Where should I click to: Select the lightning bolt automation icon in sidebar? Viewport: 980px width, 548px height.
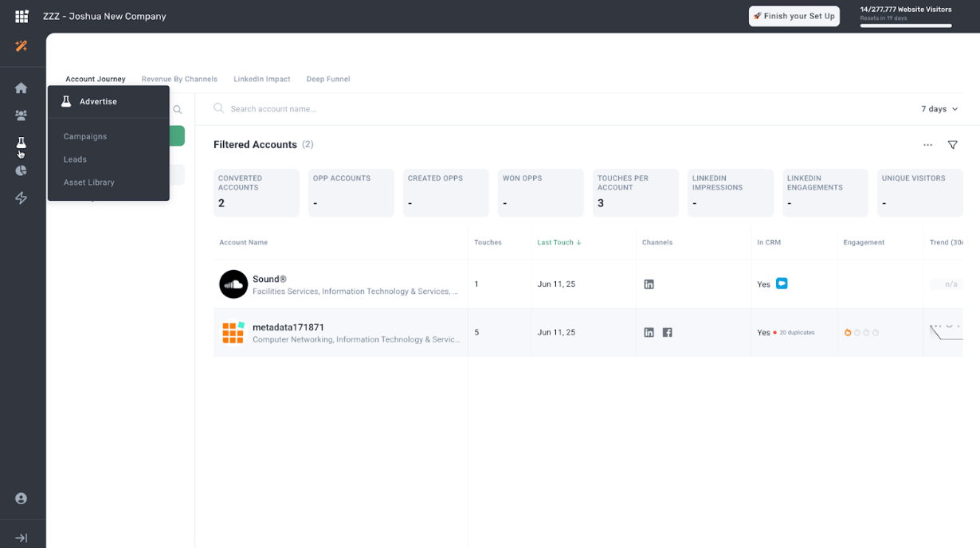pos(22,198)
